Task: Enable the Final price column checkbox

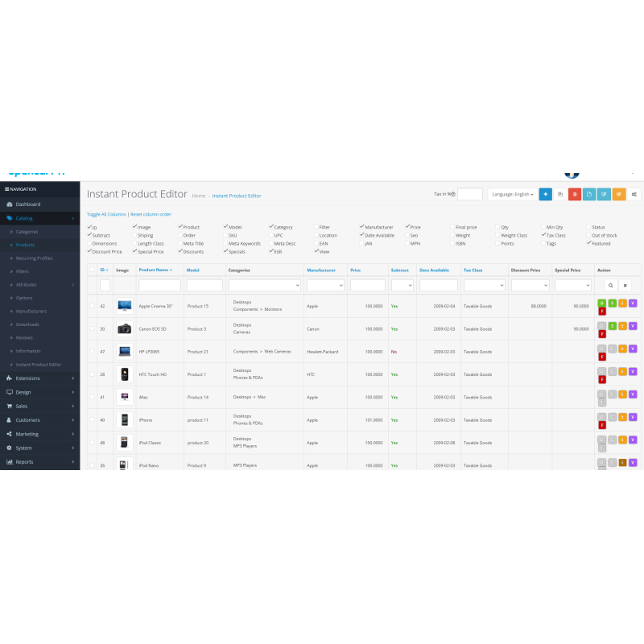Action: tap(452, 227)
